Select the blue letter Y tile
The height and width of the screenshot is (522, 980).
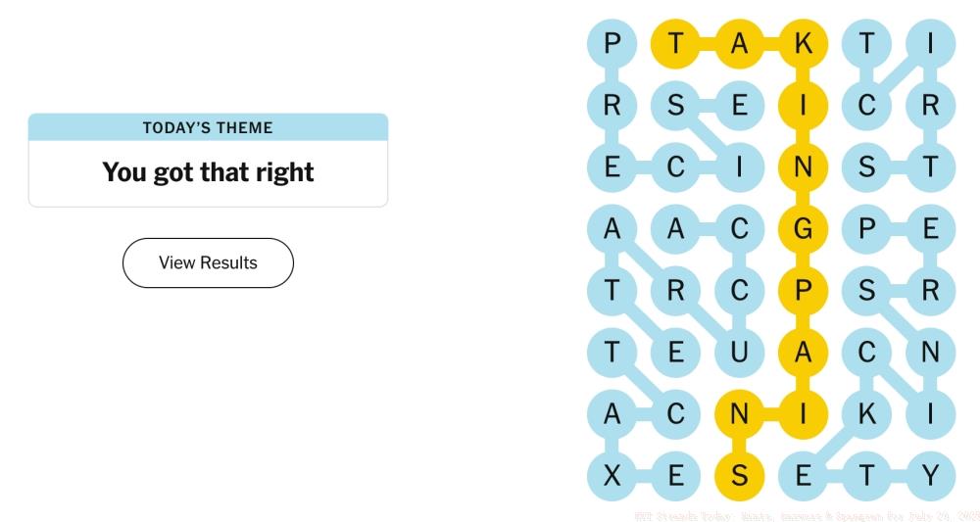click(930, 476)
